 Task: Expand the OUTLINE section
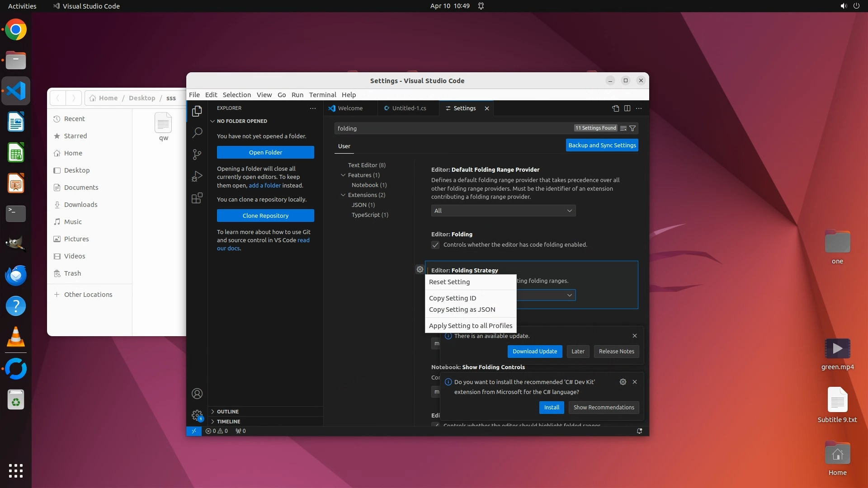(x=227, y=412)
